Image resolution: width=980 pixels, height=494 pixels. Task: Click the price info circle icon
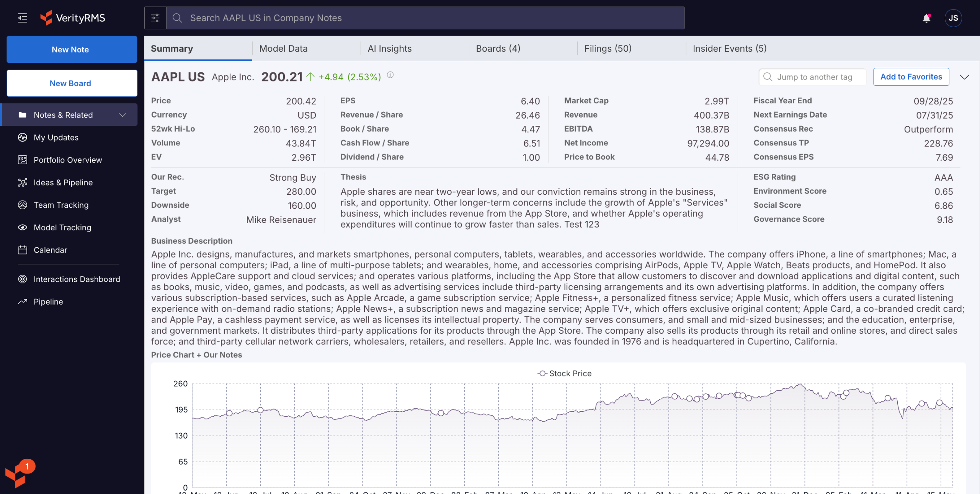(x=390, y=75)
